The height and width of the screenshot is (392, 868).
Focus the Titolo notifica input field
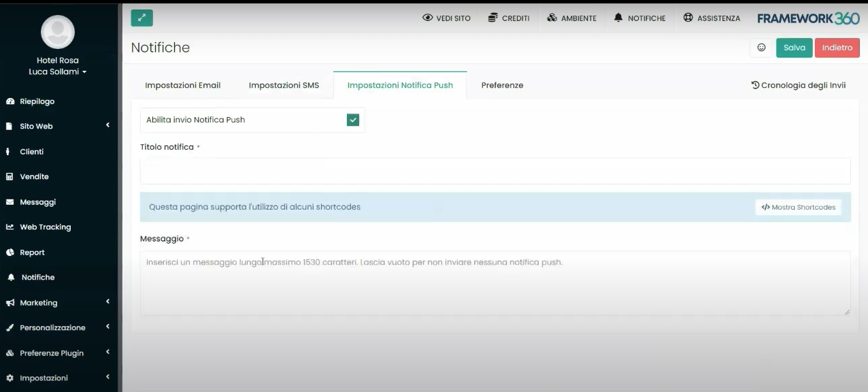(x=495, y=171)
